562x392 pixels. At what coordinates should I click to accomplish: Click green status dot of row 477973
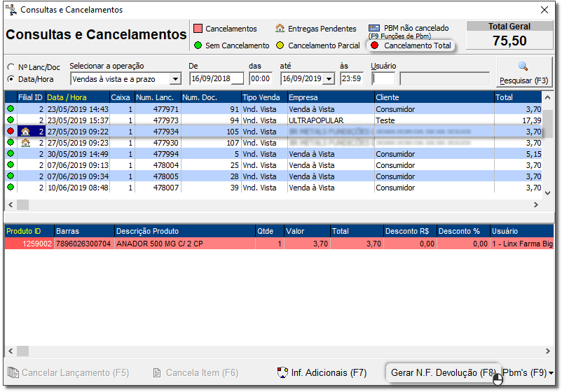(x=11, y=120)
